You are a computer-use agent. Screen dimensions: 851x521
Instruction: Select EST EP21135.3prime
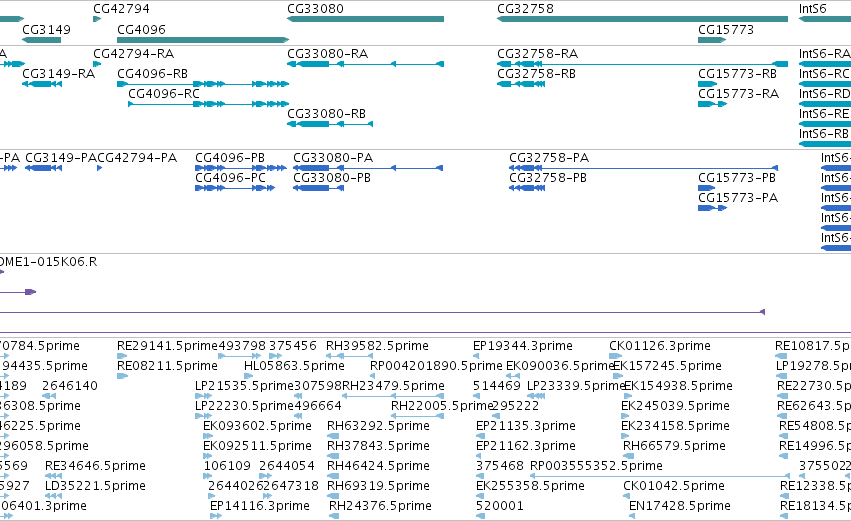[526, 426]
